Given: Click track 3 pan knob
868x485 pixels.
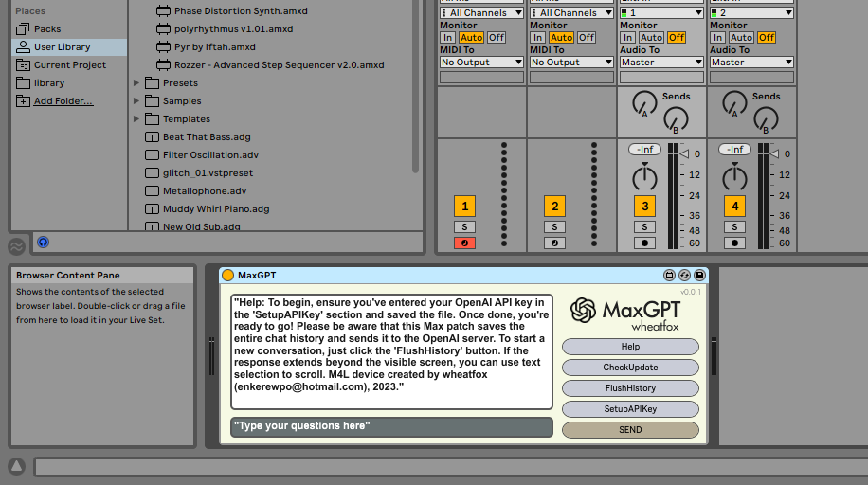Looking at the screenshot, I should click(644, 177).
